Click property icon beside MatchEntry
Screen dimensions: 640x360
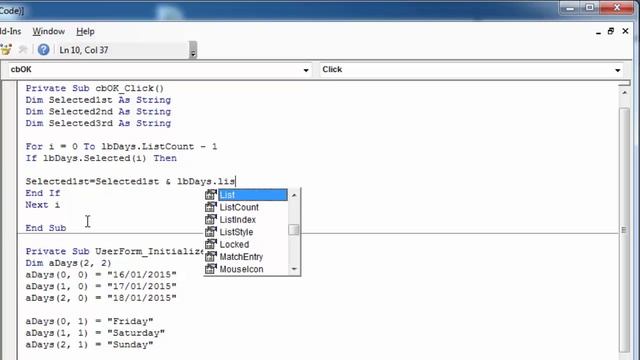point(211,257)
